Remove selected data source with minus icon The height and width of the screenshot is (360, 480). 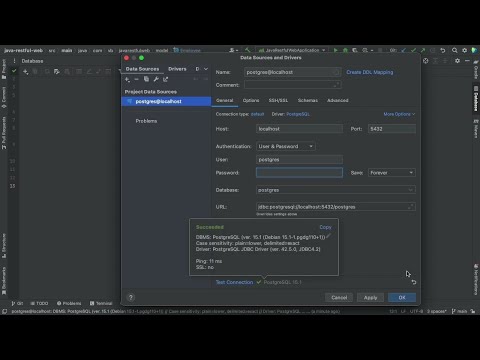(x=136, y=79)
